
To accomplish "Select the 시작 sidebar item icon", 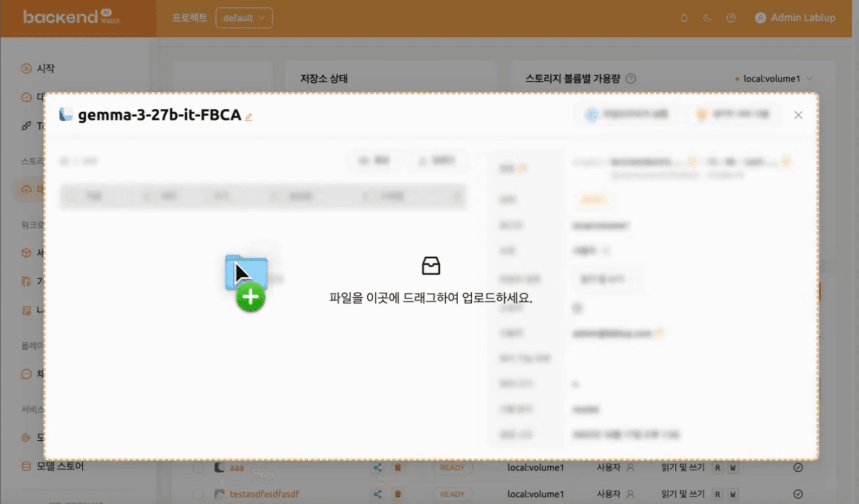I will pos(26,68).
